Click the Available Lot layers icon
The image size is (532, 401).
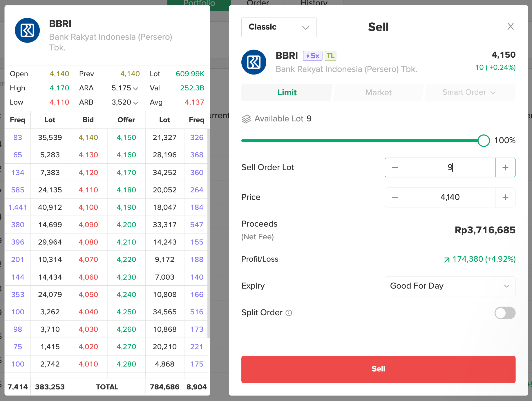pyautogui.click(x=246, y=119)
